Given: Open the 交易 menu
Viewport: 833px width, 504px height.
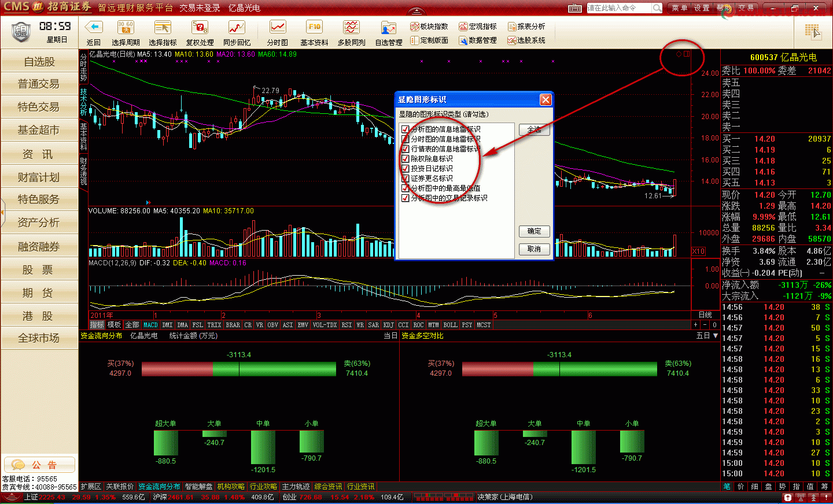Looking at the screenshot, I should coord(746,8).
